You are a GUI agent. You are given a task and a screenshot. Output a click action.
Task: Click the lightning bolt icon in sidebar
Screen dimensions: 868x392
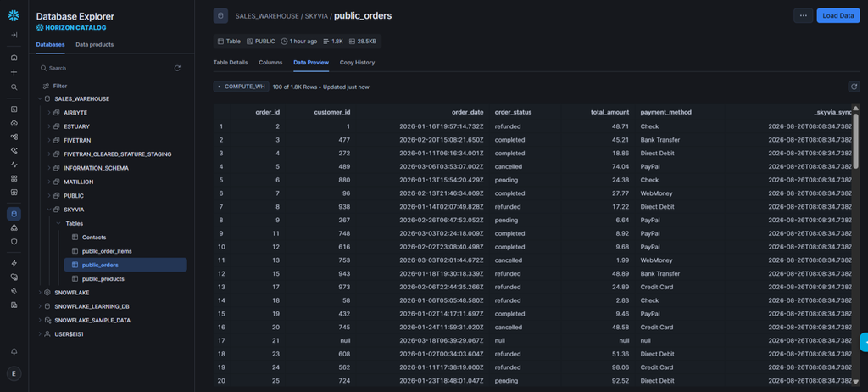click(14, 263)
